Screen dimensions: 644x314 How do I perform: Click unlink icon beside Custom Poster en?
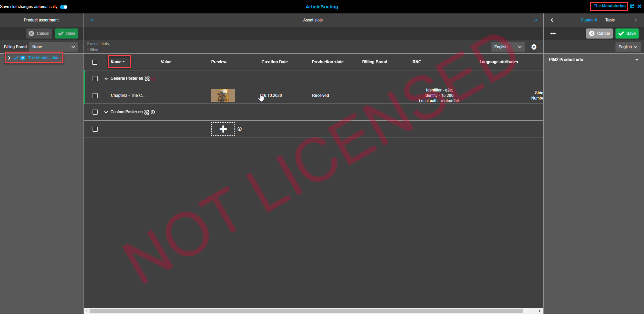coord(147,112)
